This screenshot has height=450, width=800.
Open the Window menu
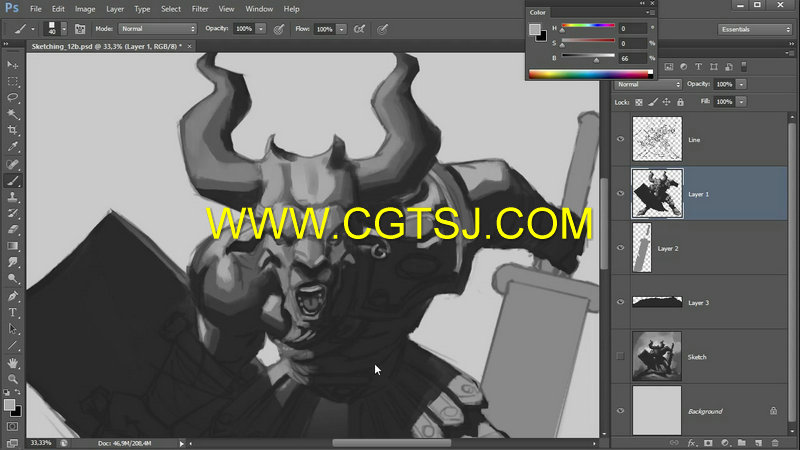(x=259, y=9)
